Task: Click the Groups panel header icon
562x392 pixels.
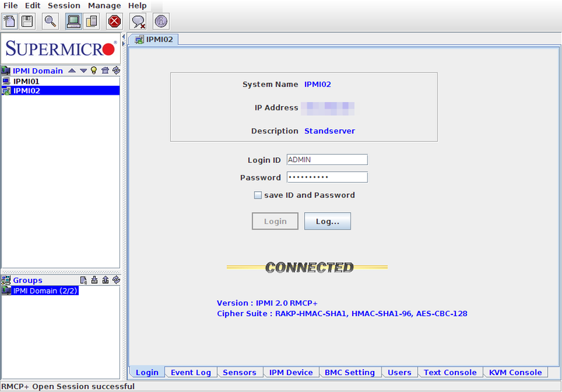Action: coord(6,280)
